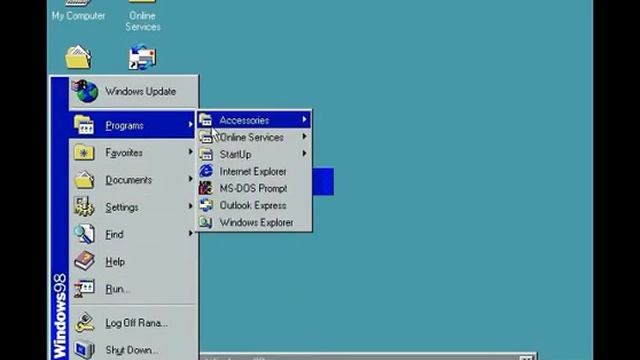
Task: Click the Programs folder icon
Action: [x=84, y=124]
